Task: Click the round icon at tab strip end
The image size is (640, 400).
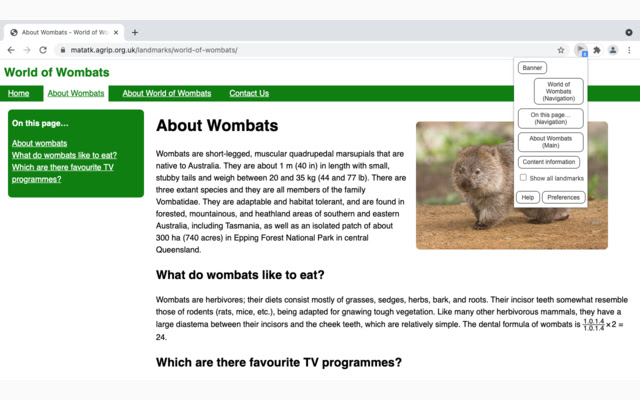Action: (629, 32)
